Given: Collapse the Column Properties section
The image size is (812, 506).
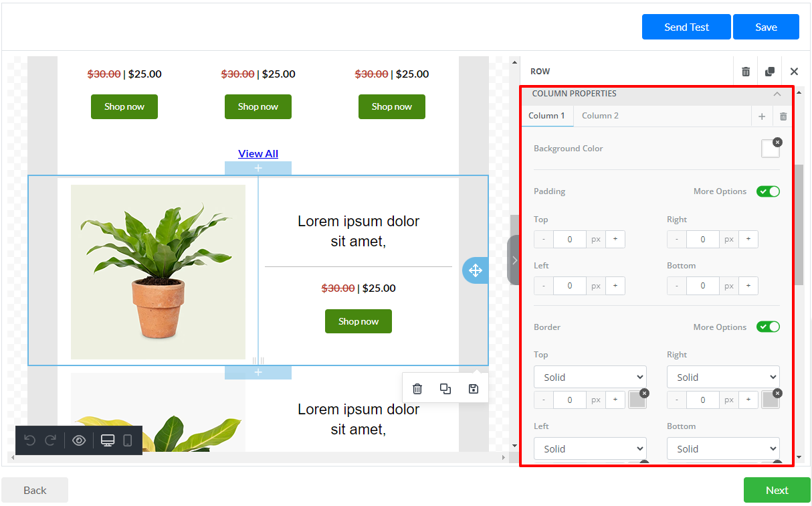Looking at the screenshot, I should (x=777, y=94).
